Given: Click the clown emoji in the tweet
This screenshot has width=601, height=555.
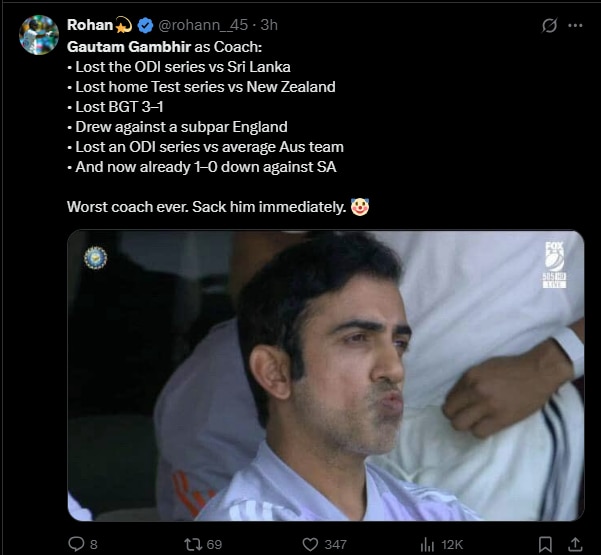Looking at the screenshot, I should [361, 207].
